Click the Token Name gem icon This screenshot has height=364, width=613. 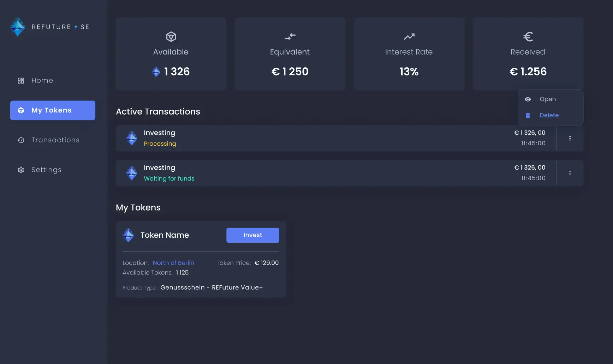coord(128,235)
